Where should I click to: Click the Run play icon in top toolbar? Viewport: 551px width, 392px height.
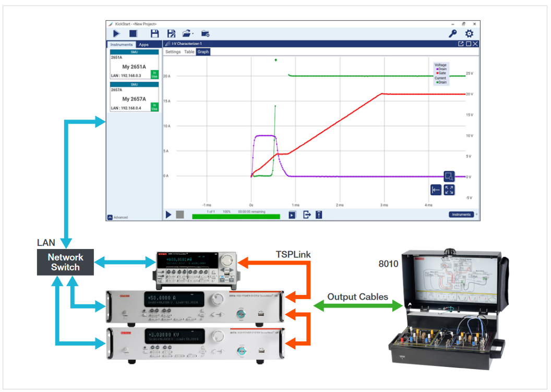coord(117,33)
